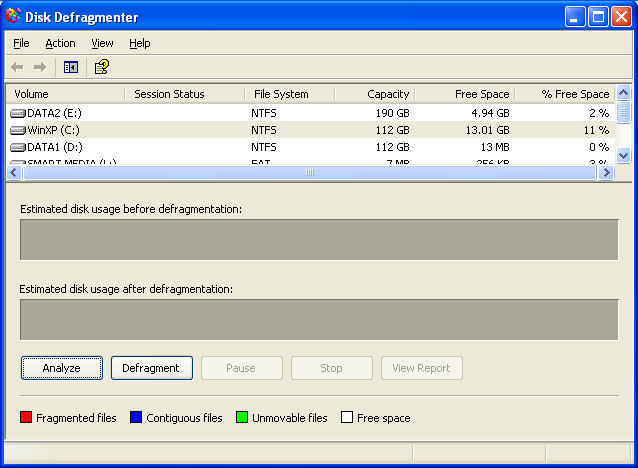Click the disk usage before defragmentation bar
This screenshot has height=468, width=638.
coord(319,239)
